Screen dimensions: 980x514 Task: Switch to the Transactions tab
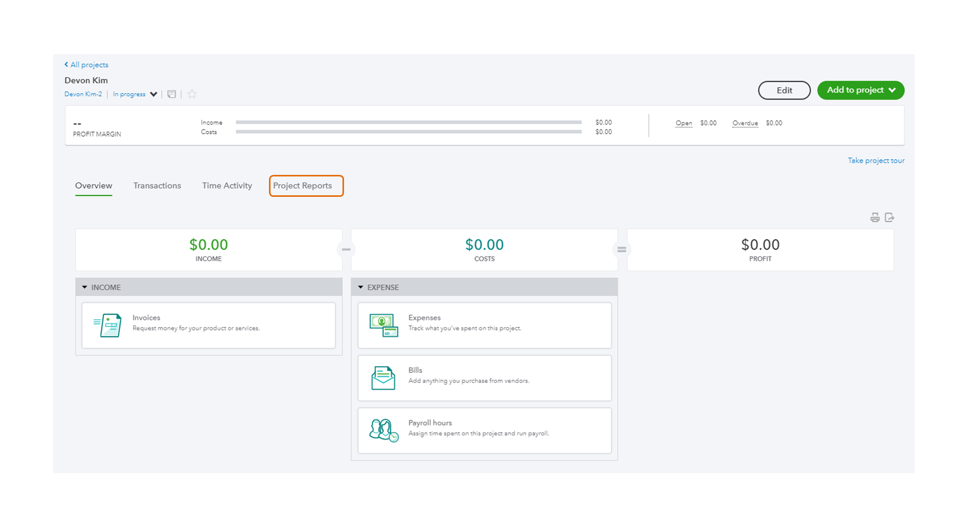[x=157, y=186]
